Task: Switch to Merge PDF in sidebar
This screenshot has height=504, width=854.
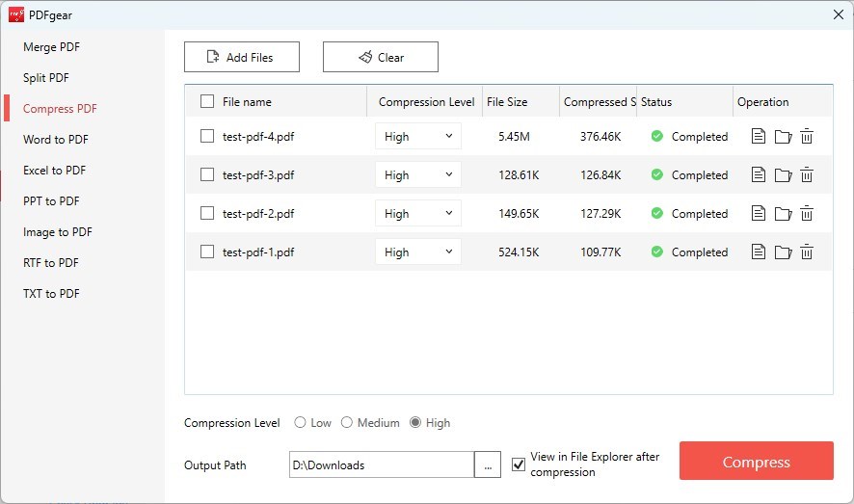Action: (x=52, y=47)
